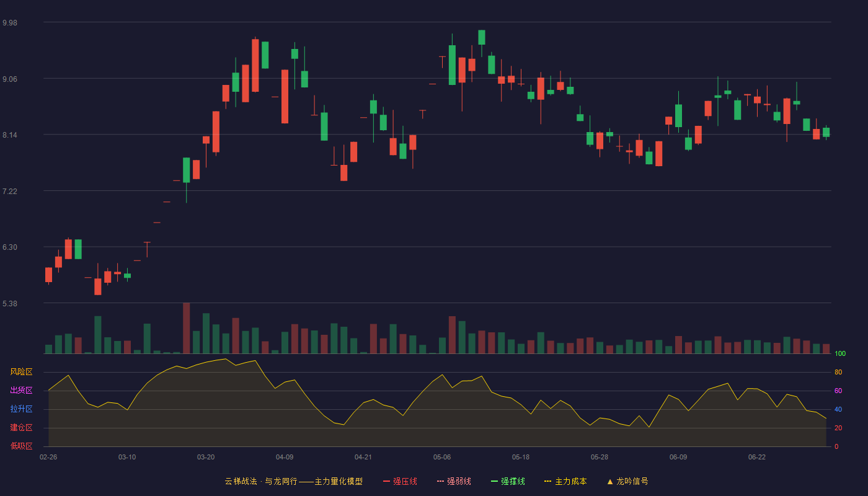Select the 拉升区 zone label

pyautogui.click(x=22, y=409)
